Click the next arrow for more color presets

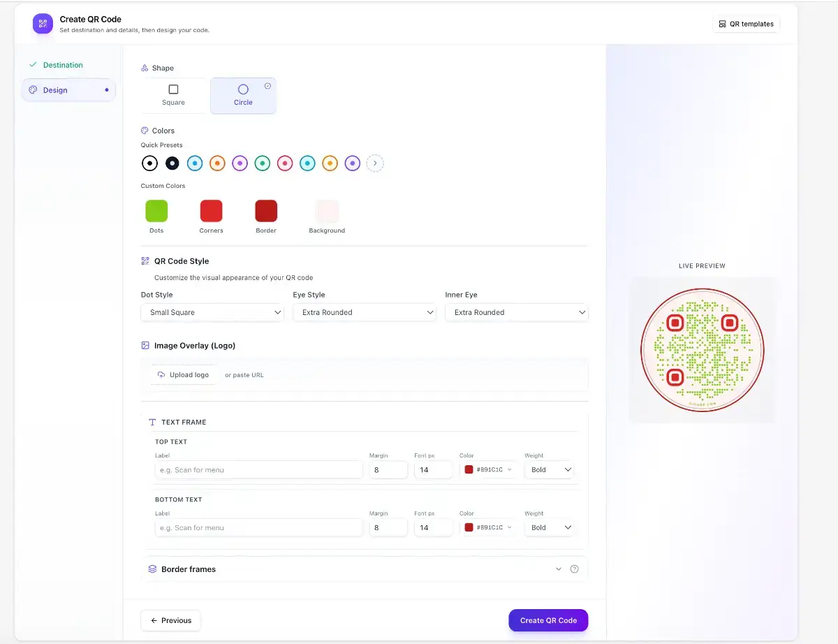pos(375,163)
